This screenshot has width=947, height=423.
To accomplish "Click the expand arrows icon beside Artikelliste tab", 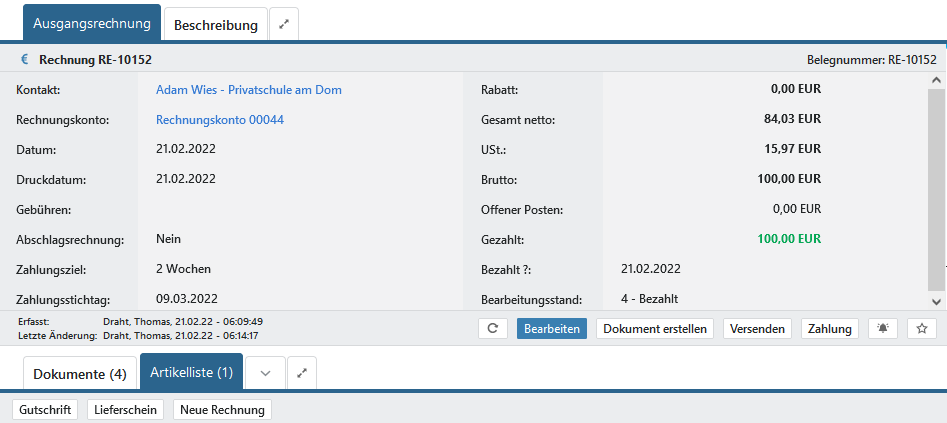I will 302,373.
